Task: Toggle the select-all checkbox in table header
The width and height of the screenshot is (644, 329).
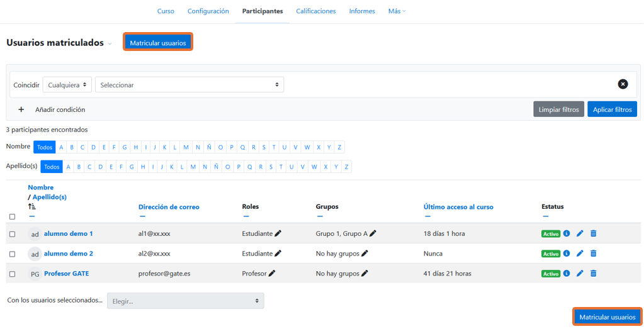Action: click(12, 216)
